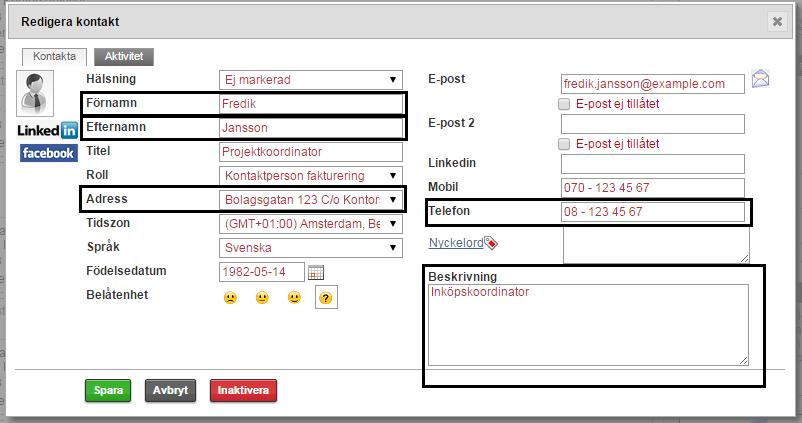Screen dimensions: 802x423
Task: Tick first E-post ej tillåtet checkbox
Action: (564, 104)
